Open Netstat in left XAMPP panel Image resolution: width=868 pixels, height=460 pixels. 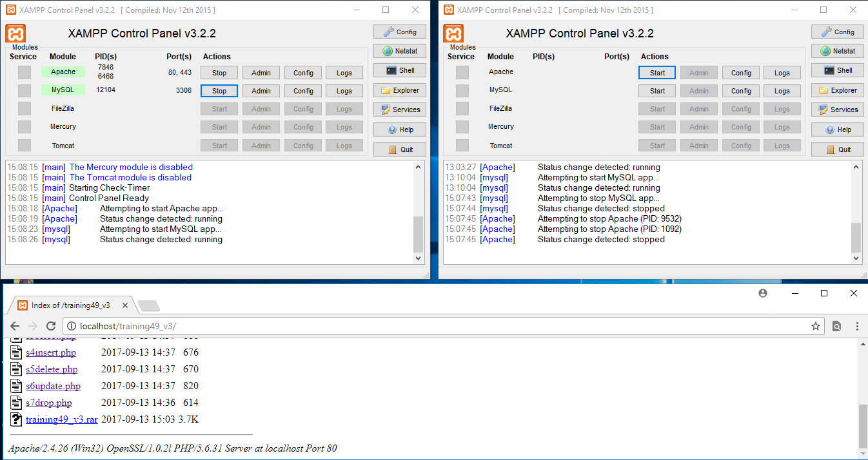pos(399,51)
